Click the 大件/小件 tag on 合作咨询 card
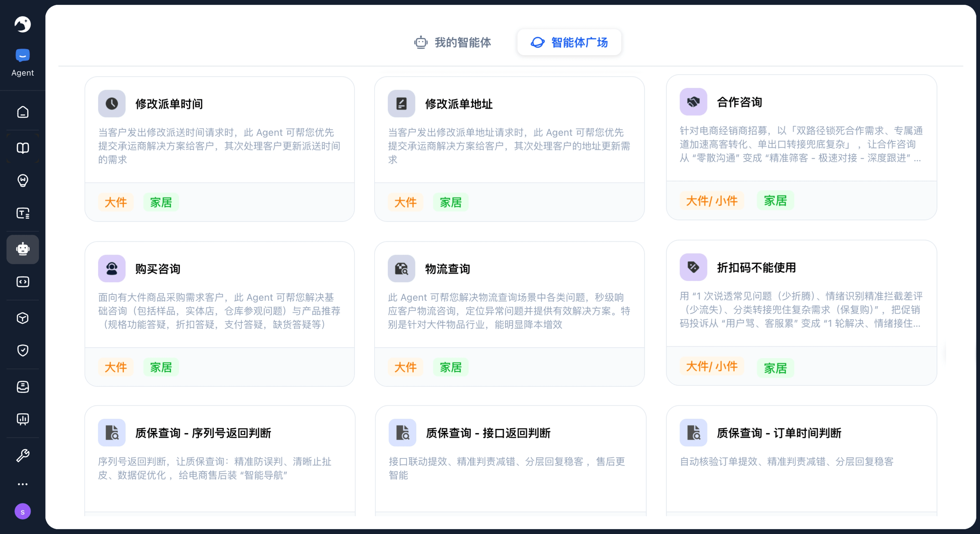Screen dimensions: 980x534 tap(712, 201)
